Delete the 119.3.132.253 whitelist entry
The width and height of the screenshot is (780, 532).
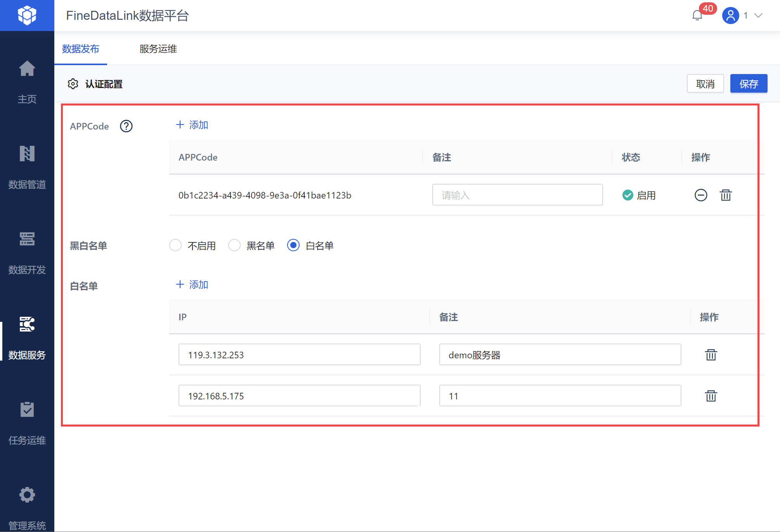point(711,355)
